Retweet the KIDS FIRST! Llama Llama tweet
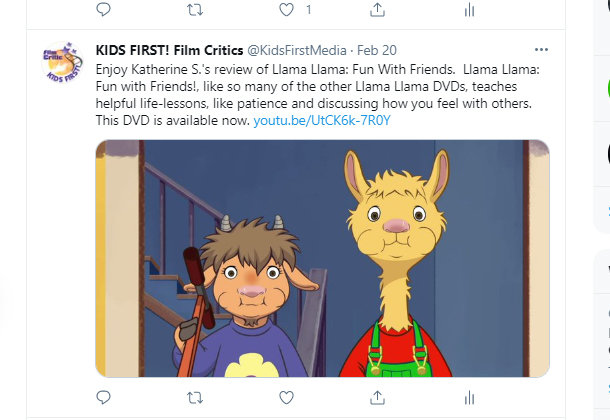Image resolution: width=610 pixels, height=420 pixels. tap(195, 397)
